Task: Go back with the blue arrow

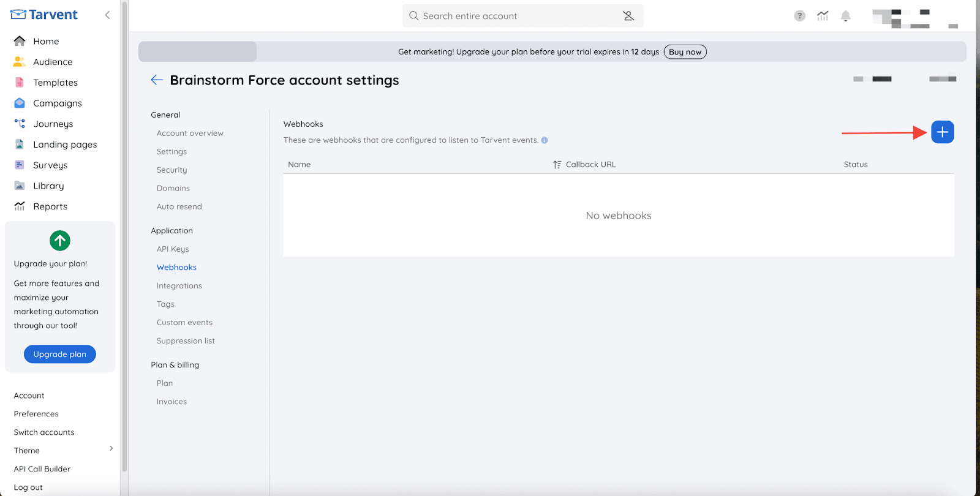Action: tap(157, 80)
